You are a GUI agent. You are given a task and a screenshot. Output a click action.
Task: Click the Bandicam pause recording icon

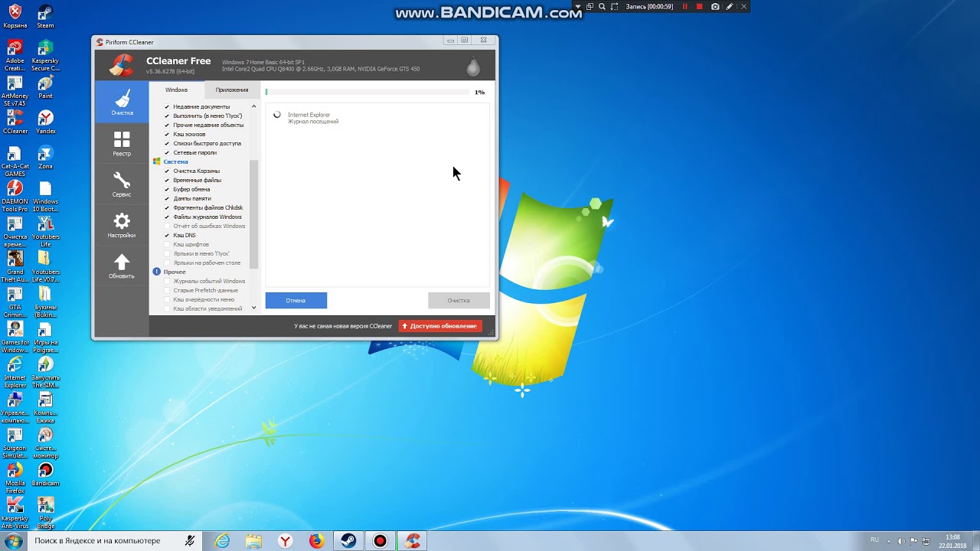tap(685, 7)
